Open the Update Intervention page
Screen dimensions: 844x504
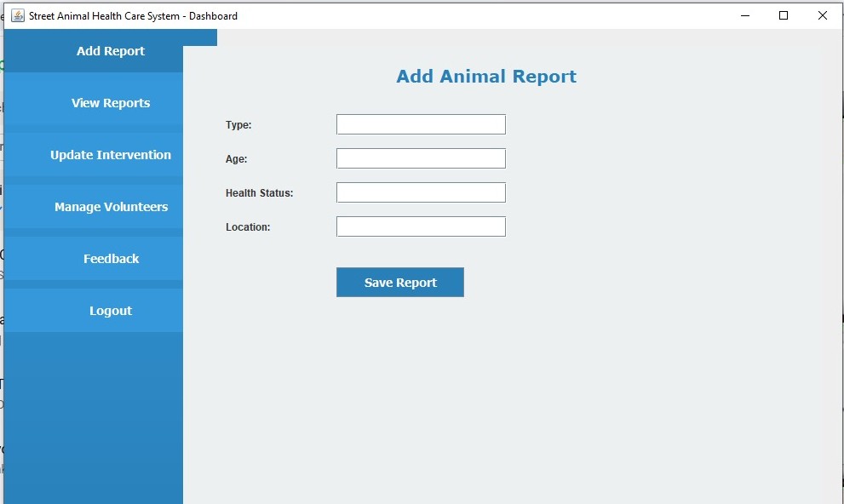pos(110,154)
